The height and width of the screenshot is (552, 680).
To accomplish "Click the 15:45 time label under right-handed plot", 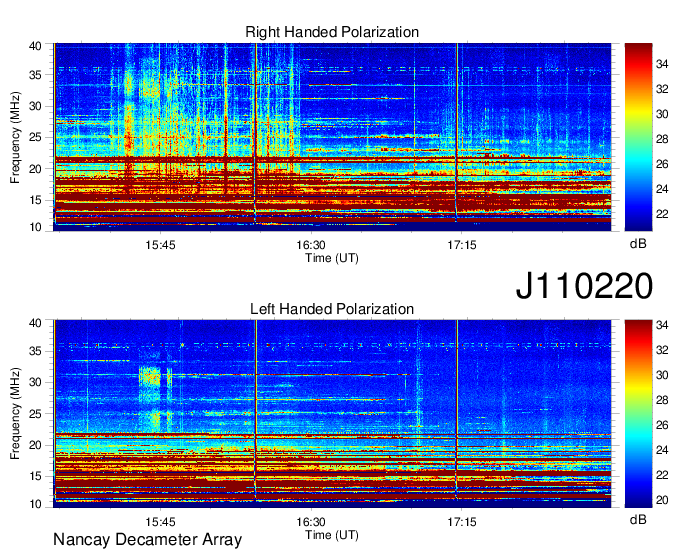I will click(160, 245).
